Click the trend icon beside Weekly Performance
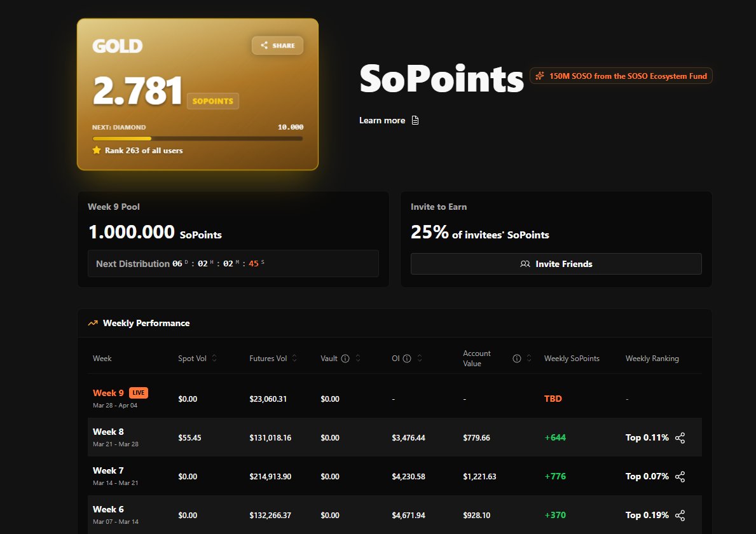Screen dimensions: 756x534 point(93,323)
